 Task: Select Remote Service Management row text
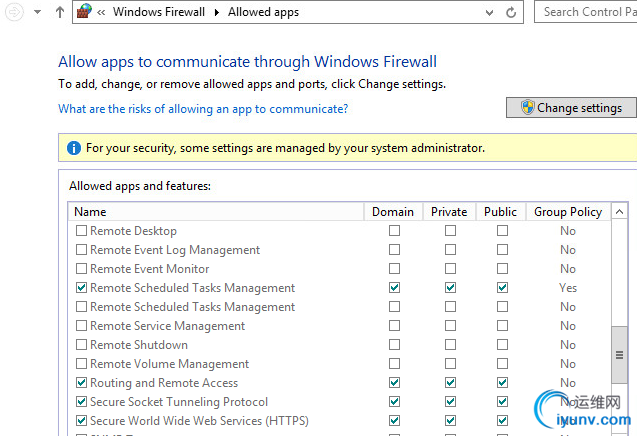167,326
